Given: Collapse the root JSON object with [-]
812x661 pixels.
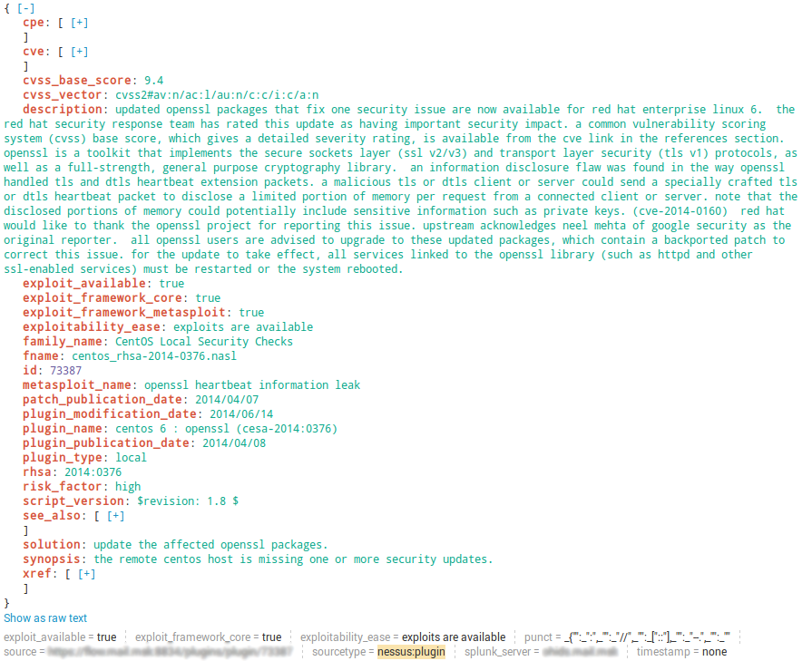Looking at the screenshot, I should [x=26, y=8].
